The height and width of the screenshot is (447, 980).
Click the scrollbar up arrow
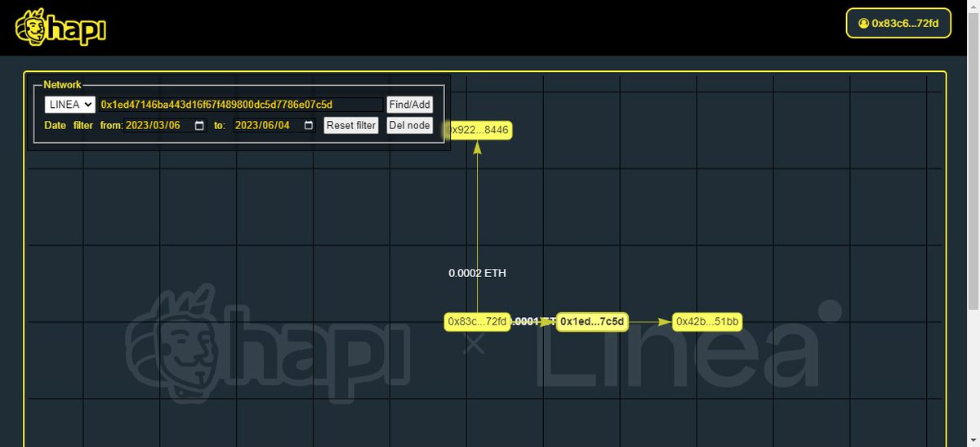tap(973, 7)
